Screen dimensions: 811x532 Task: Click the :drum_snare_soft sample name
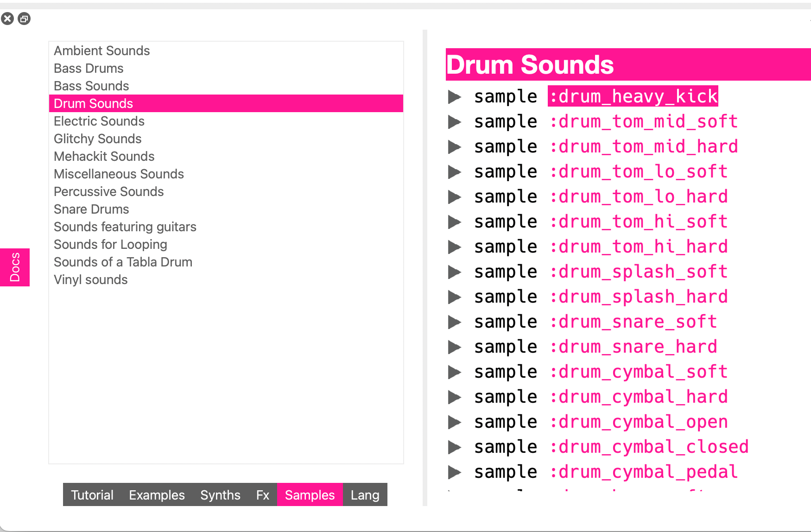tap(634, 322)
